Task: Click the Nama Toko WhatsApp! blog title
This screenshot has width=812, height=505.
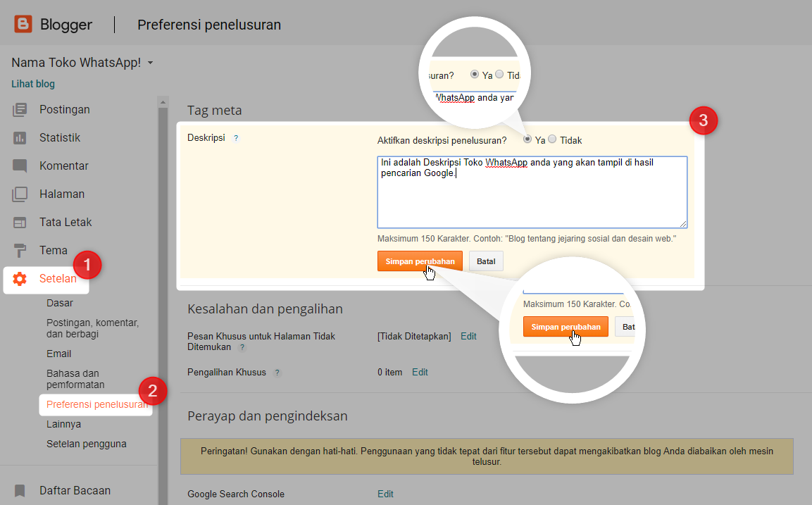Action: [x=76, y=63]
